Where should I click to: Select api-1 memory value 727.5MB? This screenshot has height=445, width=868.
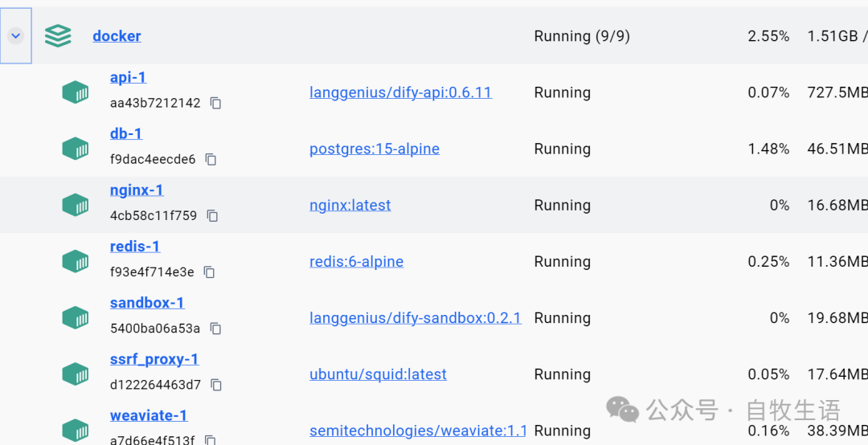tap(837, 92)
